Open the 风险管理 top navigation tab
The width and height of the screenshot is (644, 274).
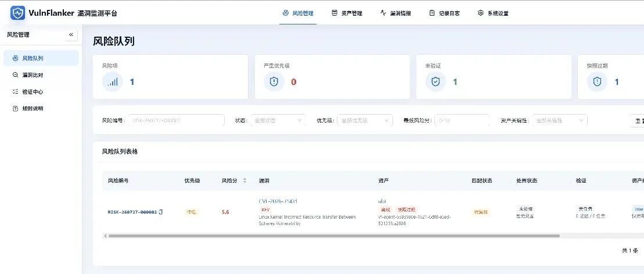point(298,13)
